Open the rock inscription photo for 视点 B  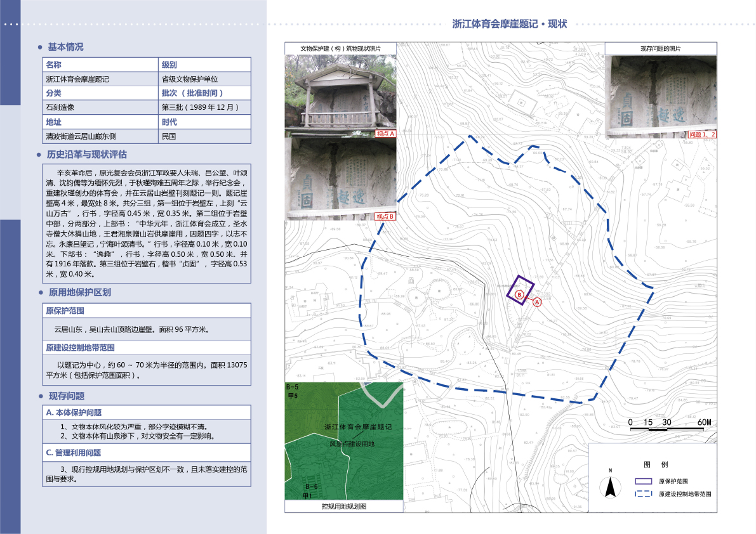pyautogui.click(x=341, y=179)
